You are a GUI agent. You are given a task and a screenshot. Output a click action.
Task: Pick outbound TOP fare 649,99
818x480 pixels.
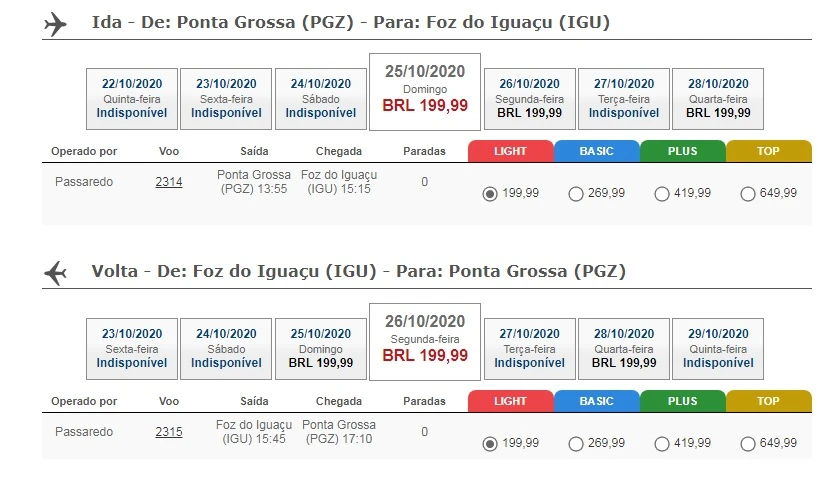(747, 194)
